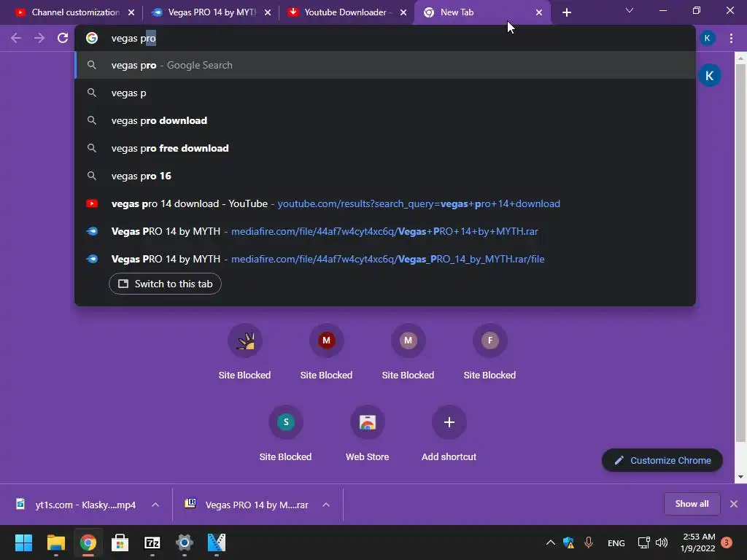Select the New Tab tab
The width and height of the screenshot is (747, 560).
coord(476,12)
